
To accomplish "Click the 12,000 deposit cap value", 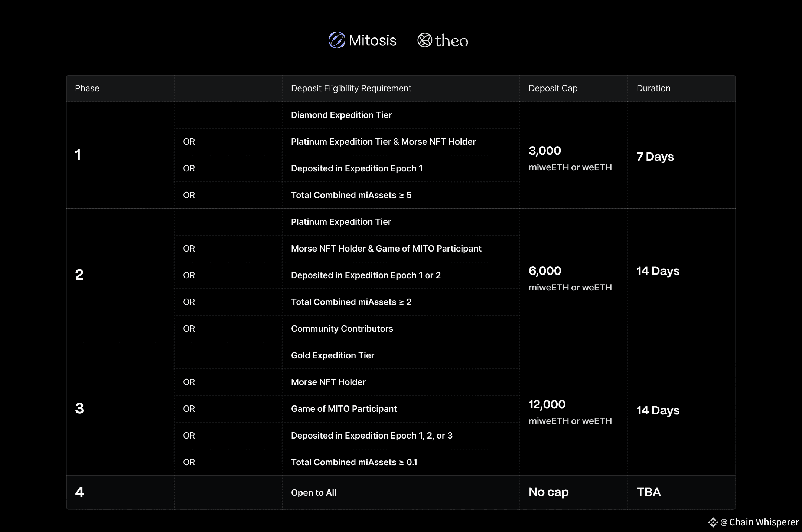I will [547, 404].
